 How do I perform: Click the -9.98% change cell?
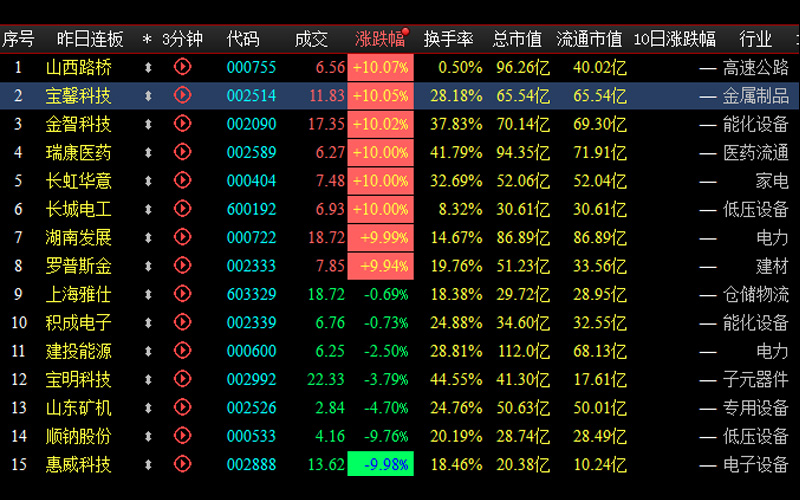point(381,464)
